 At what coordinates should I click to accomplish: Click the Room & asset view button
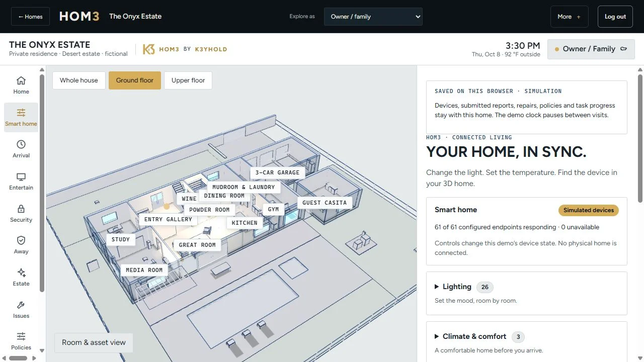coord(94,342)
